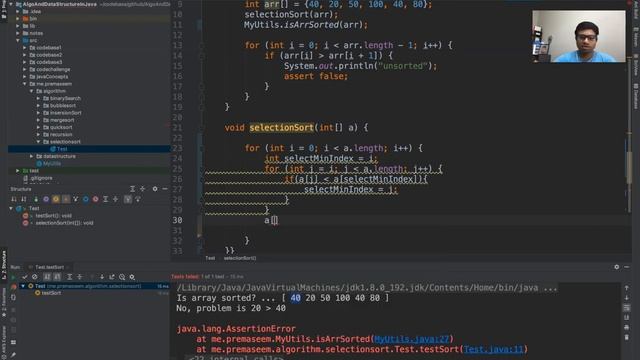This screenshot has width=640, height=360.
Task: Collapse selectionsort package
Action: (x=39, y=142)
